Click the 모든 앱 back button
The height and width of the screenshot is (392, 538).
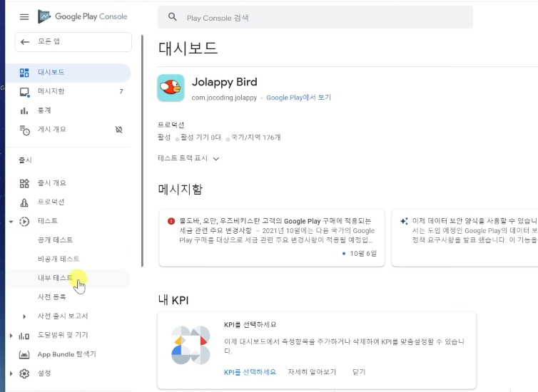click(73, 42)
